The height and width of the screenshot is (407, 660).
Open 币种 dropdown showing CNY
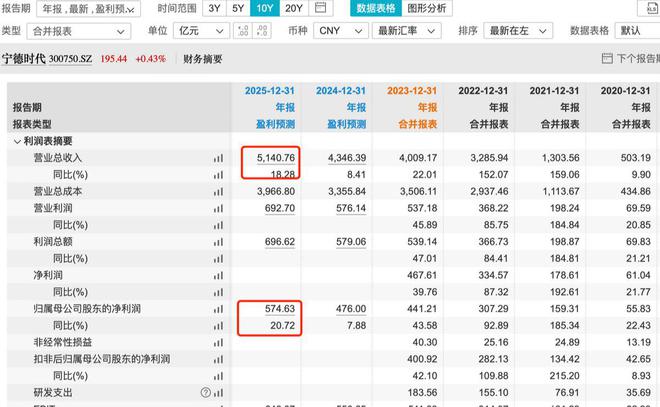pos(341,31)
